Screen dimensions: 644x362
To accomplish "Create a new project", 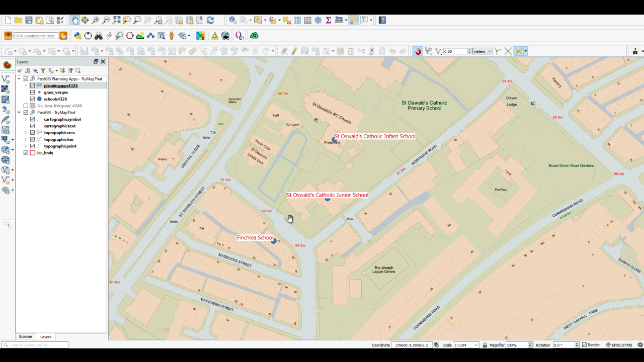I will 8,20.
